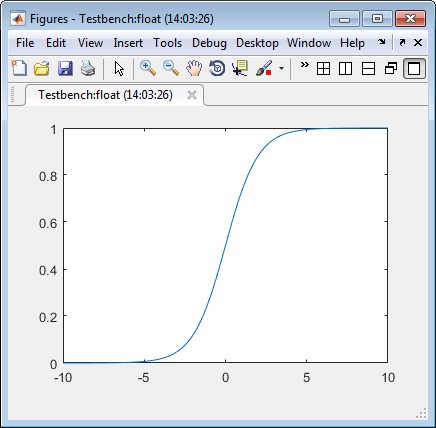Viewport: 436px width, 428px height.
Task: Activate the Zoom In magnifier tool
Action: coord(148,68)
